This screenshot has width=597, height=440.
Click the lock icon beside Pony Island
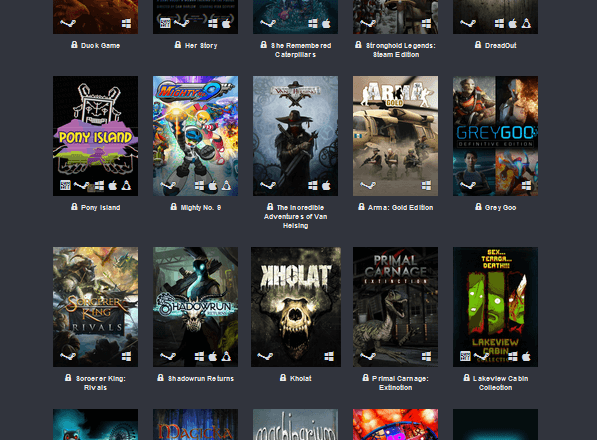(74, 206)
